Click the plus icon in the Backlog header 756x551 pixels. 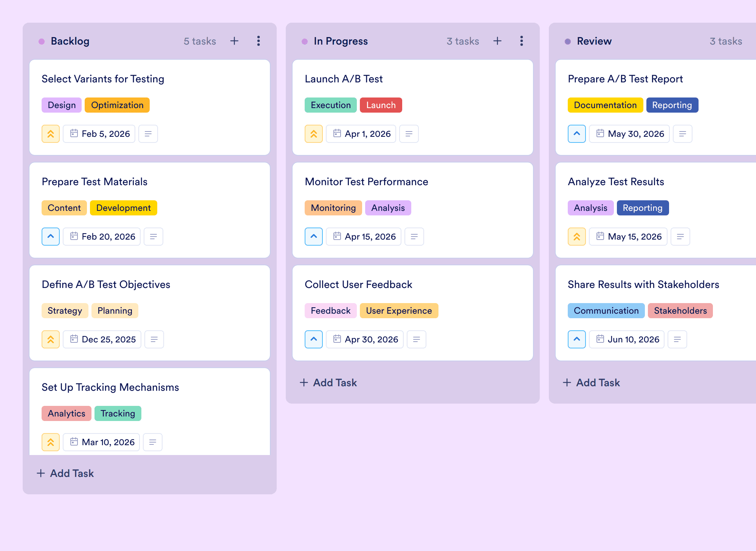(x=234, y=41)
